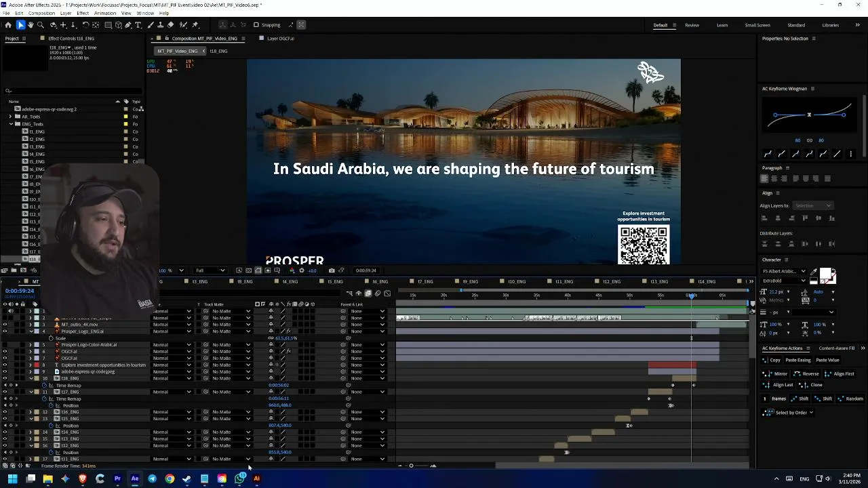Click the red label swatch of layer 8
868x488 pixels.
pos(37,365)
